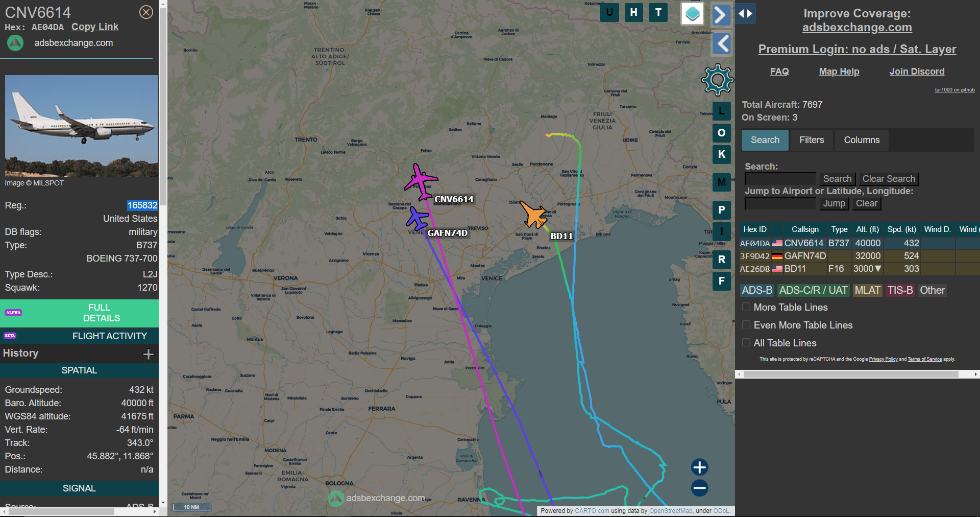Sort table by Hex ID column
The image size is (980, 517).
[755, 229]
